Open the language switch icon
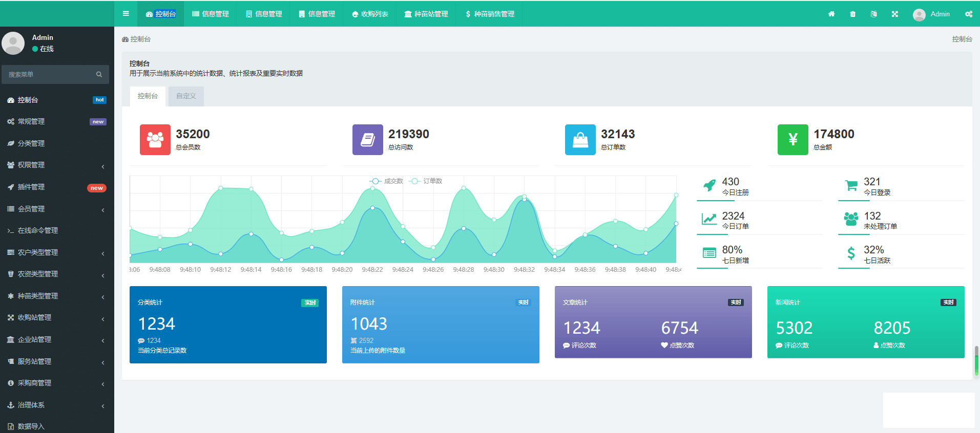This screenshot has width=980, height=433. (873, 14)
